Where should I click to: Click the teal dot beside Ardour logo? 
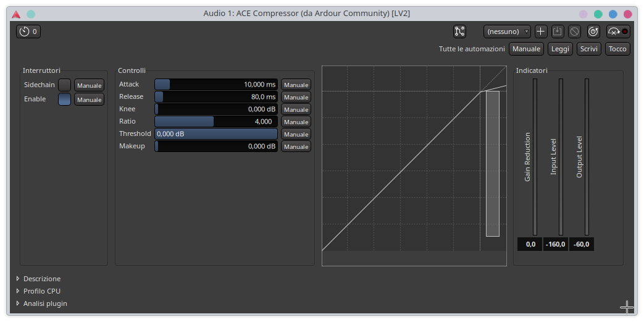tap(31, 14)
